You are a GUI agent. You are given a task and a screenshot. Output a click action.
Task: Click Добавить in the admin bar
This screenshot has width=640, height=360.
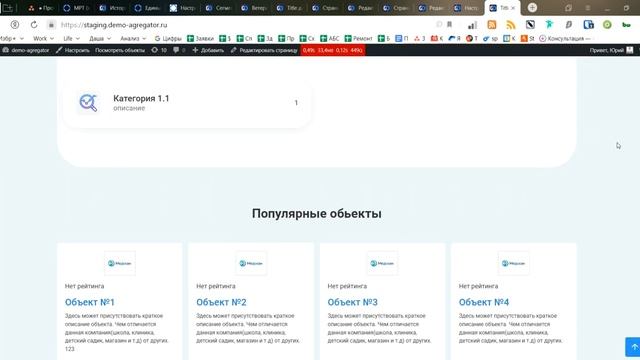pyautogui.click(x=208, y=50)
